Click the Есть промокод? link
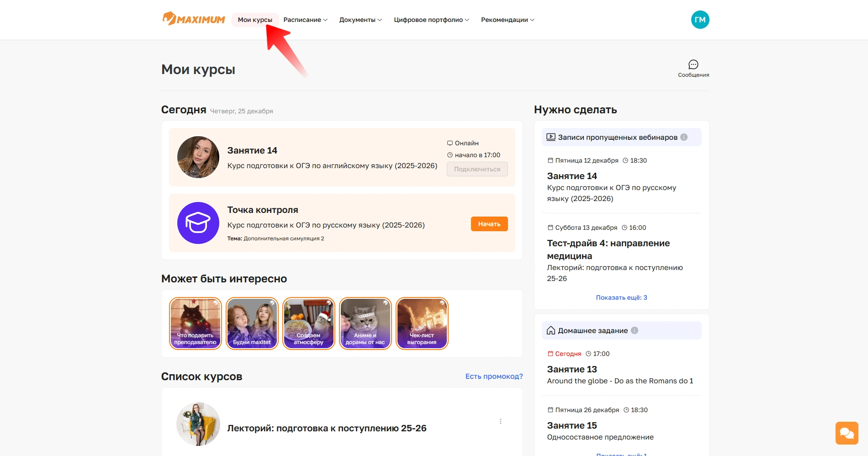The width and height of the screenshot is (868, 456). [494, 376]
